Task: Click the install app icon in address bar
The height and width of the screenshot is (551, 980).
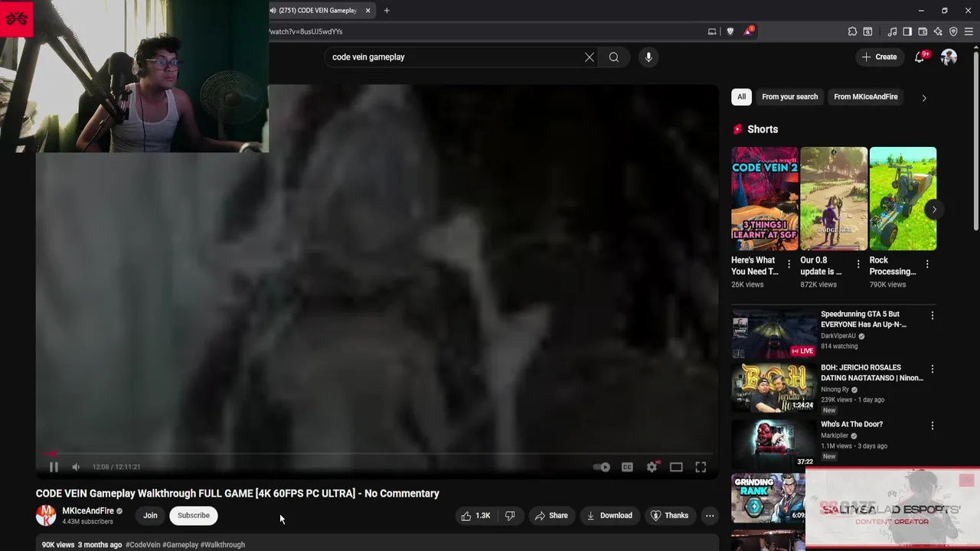Action: click(712, 31)
